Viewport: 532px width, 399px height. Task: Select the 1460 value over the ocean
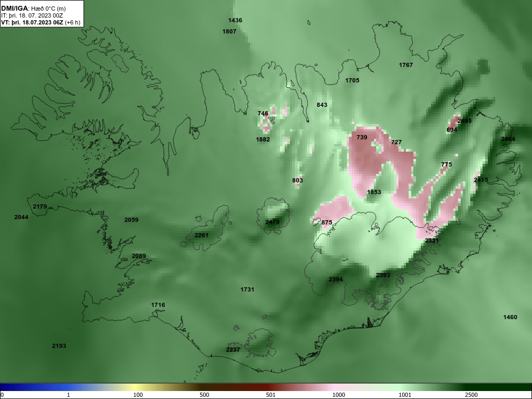[510, 317]
